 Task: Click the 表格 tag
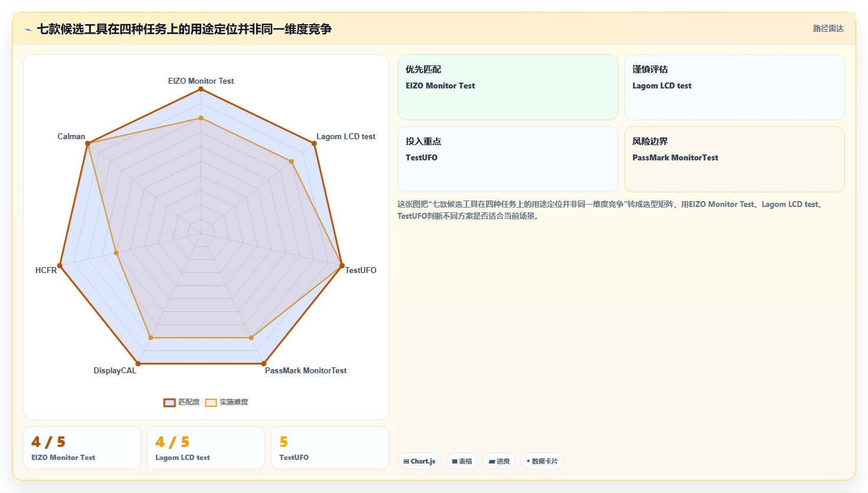click(462, 461)
